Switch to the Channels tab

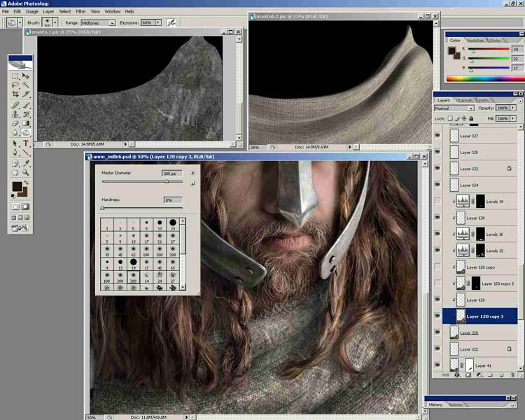(x=466, y=100)
